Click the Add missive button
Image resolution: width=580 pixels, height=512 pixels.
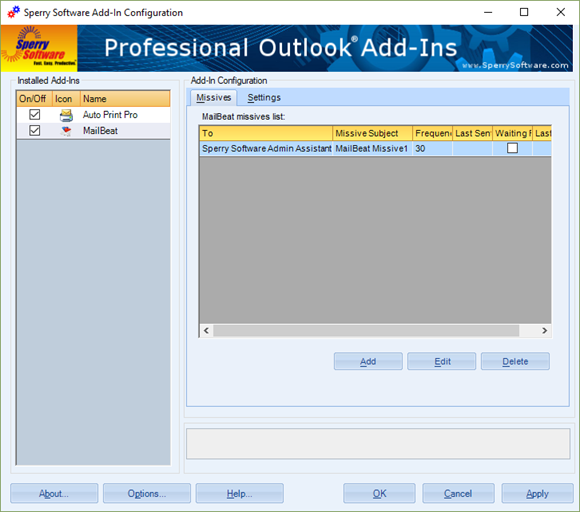[x=368, y=361]
